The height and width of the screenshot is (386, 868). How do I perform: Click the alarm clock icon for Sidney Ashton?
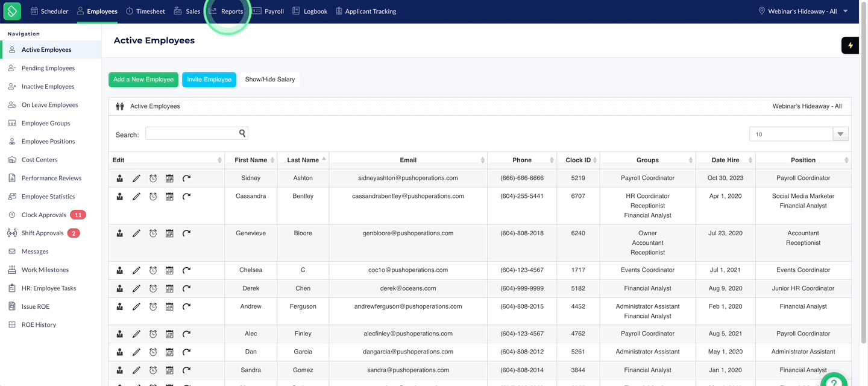[153, 179]
